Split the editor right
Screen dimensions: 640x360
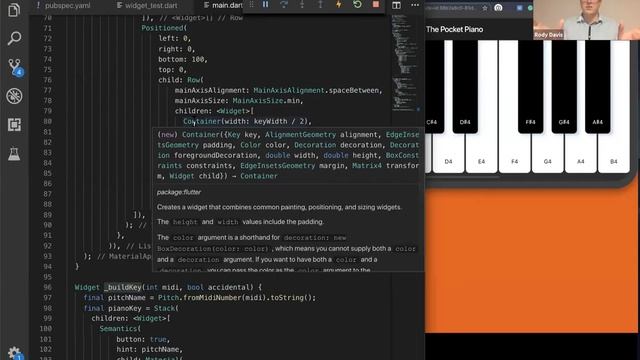[x=396, y=5]
